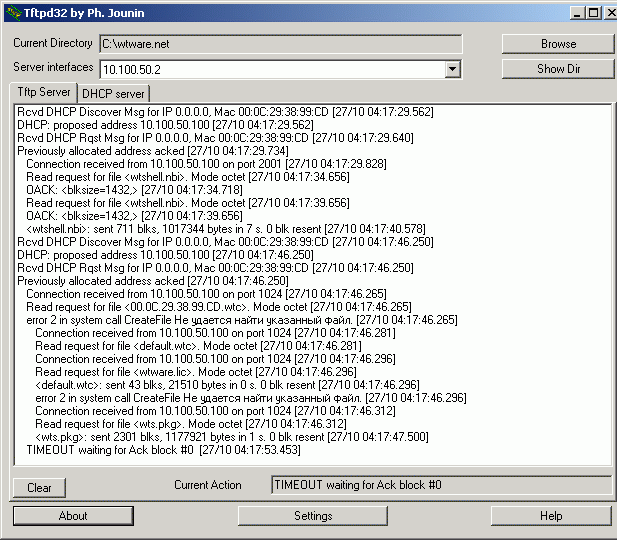The height and width of the screenshot is (540, 617).
Task: Click the Current Directory field showing C:\wtware.net
Action: (280, 44)
